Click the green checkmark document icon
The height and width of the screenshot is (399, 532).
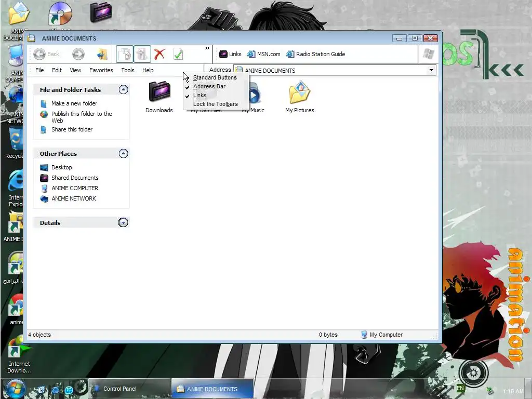point(178,54)
